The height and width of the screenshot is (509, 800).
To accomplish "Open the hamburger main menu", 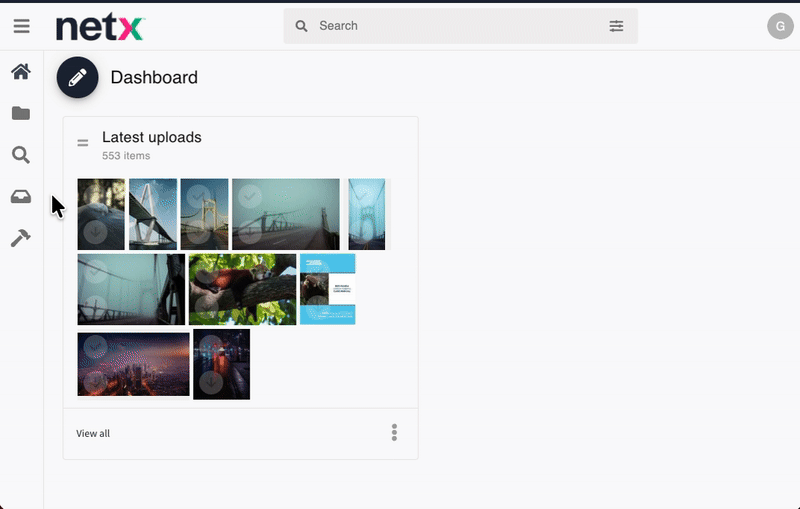I will (x=21, y=26).
